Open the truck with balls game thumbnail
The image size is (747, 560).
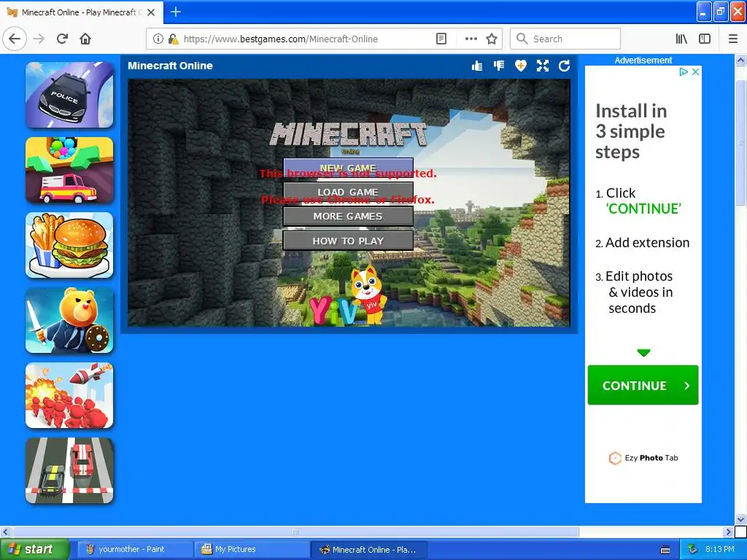pyautogui.click(x=69, y=170)
